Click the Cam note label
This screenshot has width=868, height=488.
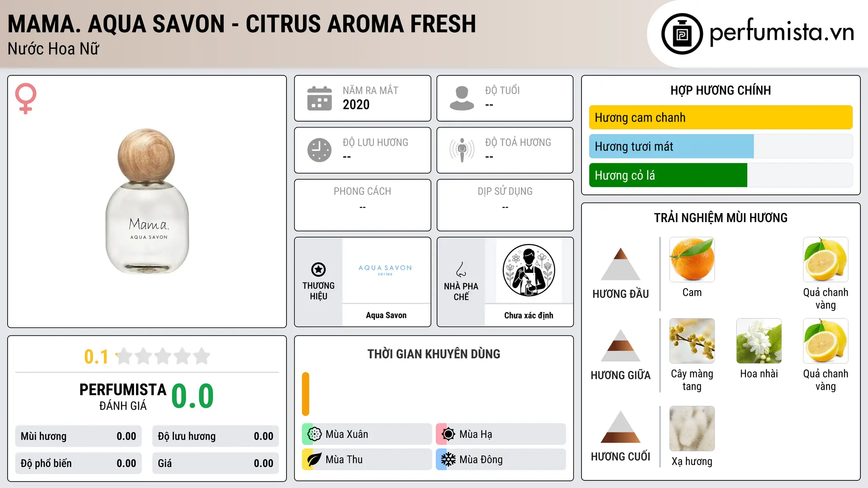692,292
